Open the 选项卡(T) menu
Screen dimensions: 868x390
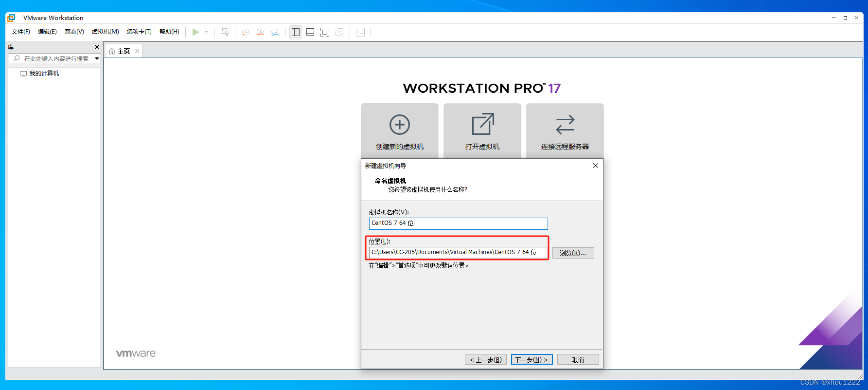(139, 32)
